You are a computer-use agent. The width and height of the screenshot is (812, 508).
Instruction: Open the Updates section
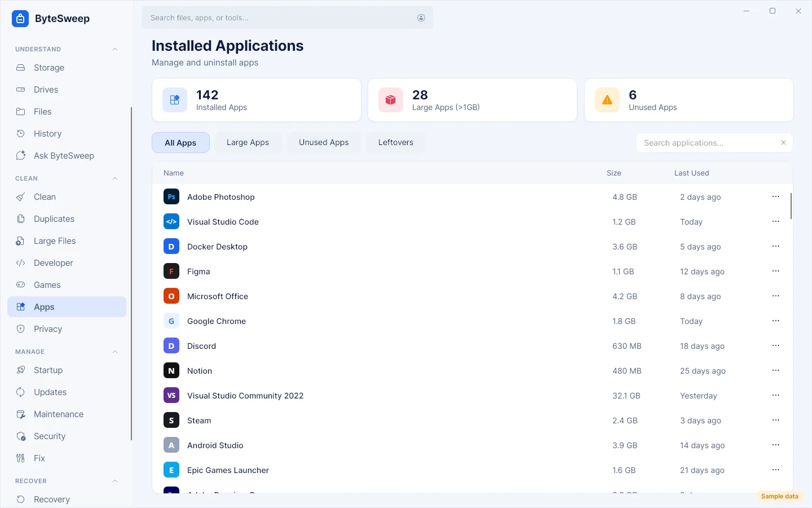[x=67, y=392]
